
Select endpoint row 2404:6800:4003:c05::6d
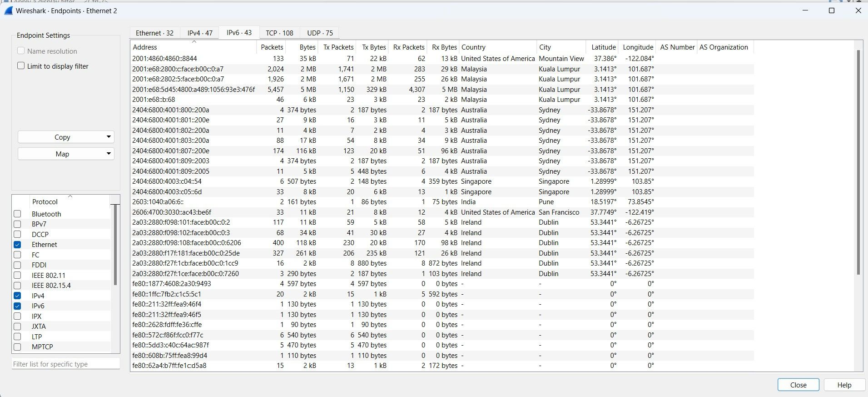tap(442, 192)
